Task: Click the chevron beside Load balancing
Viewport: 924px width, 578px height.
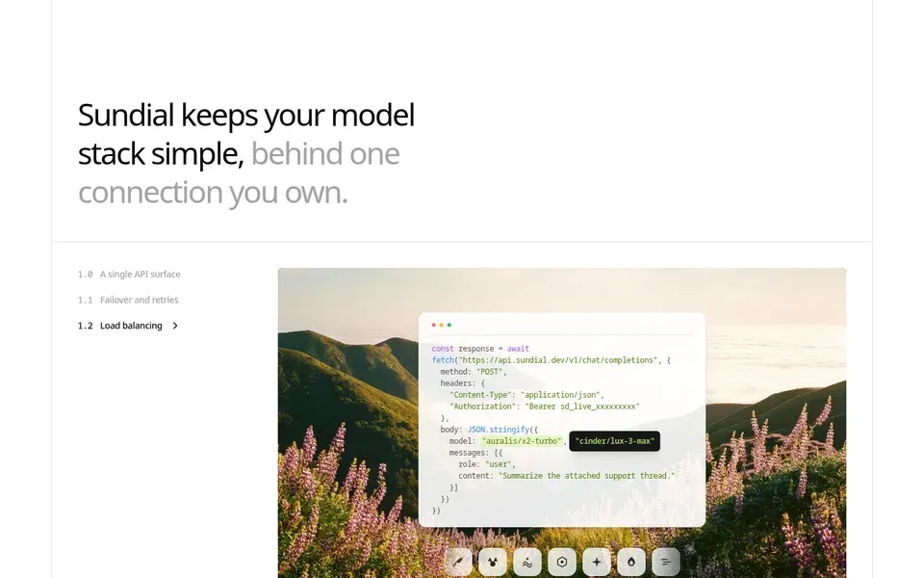Action: (175, 326)
